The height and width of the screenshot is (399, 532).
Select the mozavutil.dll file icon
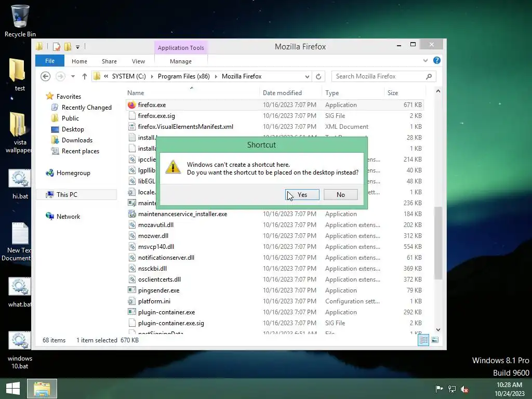pyautogui.click(x=132, y=224)
